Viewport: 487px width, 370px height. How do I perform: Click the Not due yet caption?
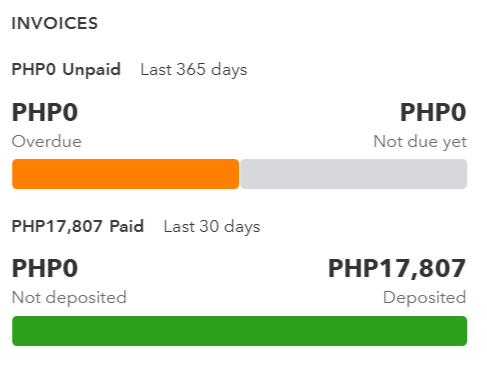(x=420, y=142)
